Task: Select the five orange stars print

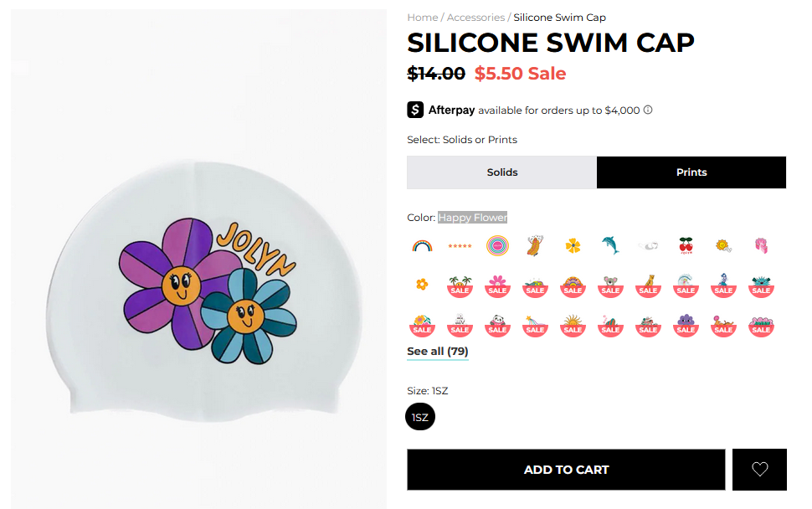Action: click(460, 246)
